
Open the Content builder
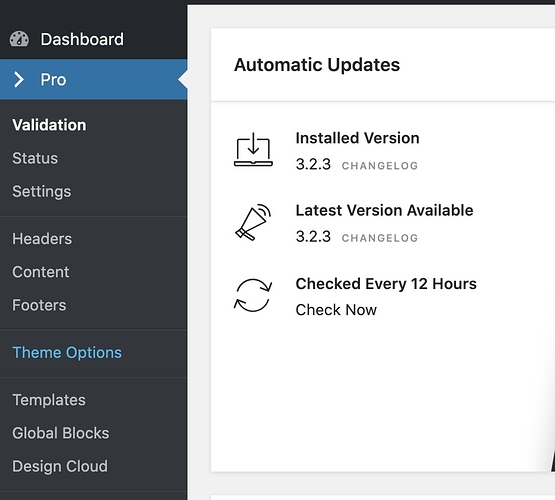[x=41, y=272]
